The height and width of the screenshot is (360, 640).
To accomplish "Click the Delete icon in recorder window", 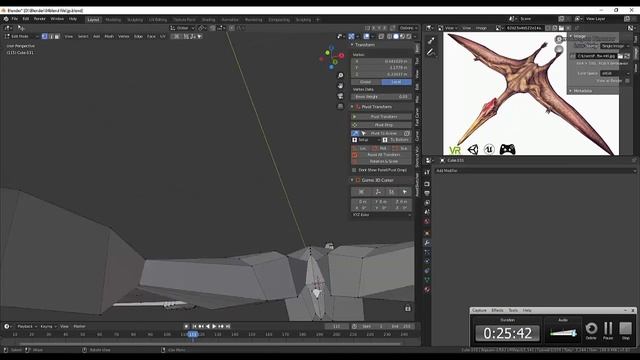I will (591, 330).
